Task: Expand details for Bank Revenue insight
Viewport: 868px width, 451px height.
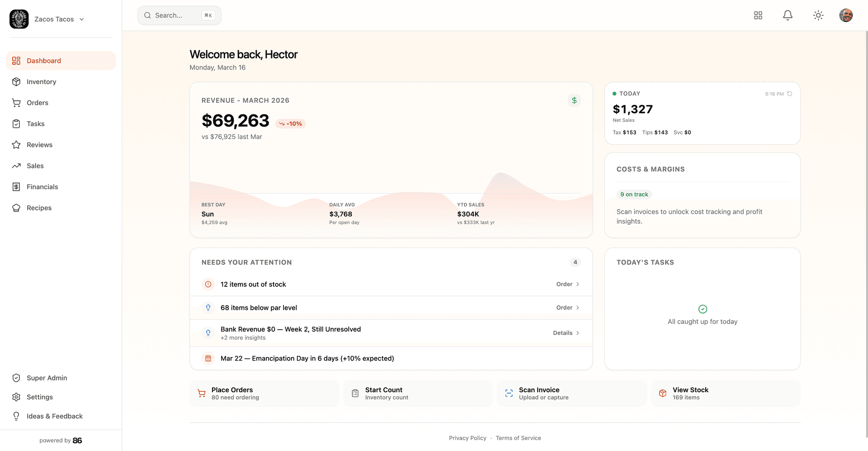Action: [565, 333]
